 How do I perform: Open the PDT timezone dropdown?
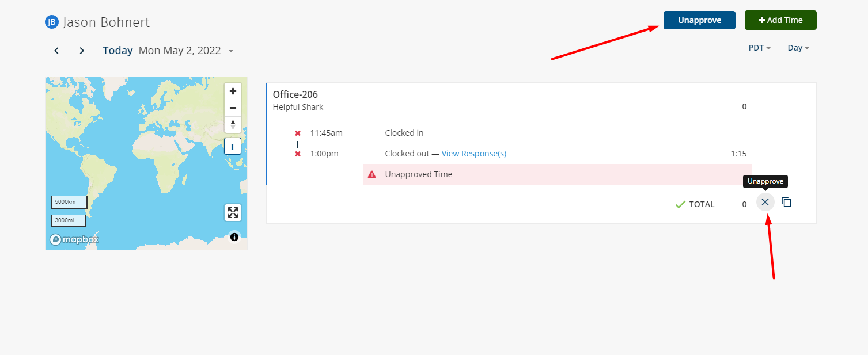pyautogui.click(x=760, y=48)
